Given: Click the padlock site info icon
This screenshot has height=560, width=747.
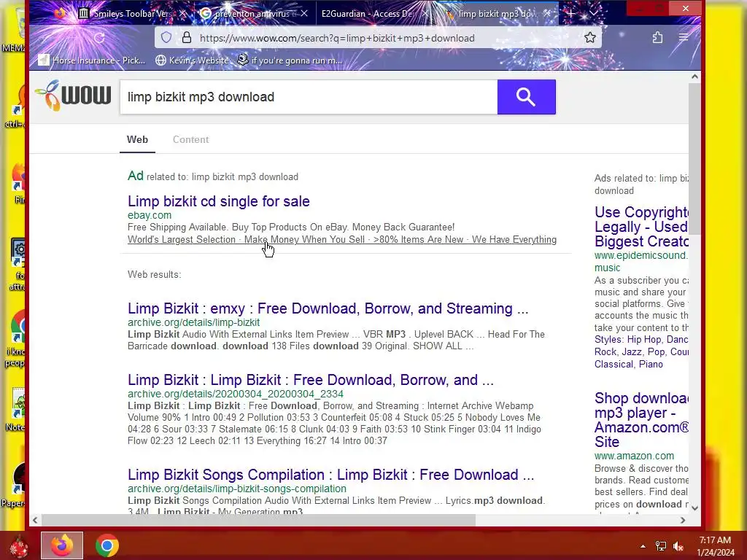Looking at the screenshot, I should (x=187, y=38).
